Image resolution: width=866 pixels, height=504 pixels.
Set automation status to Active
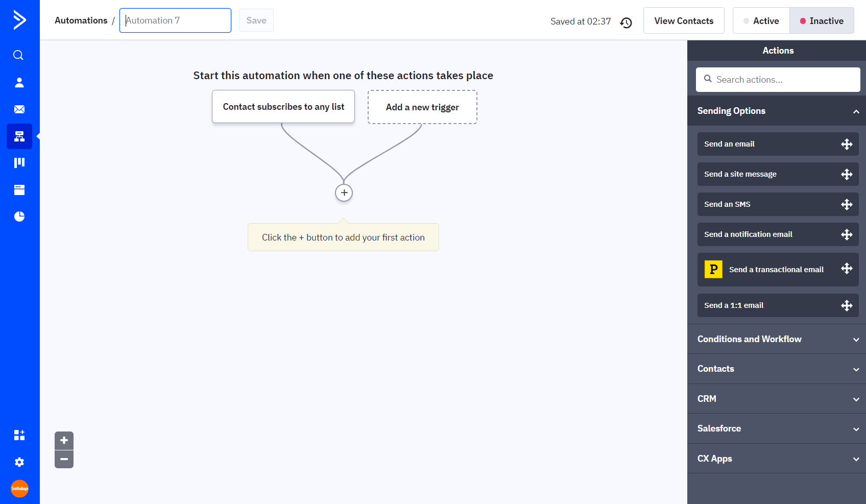761,21
